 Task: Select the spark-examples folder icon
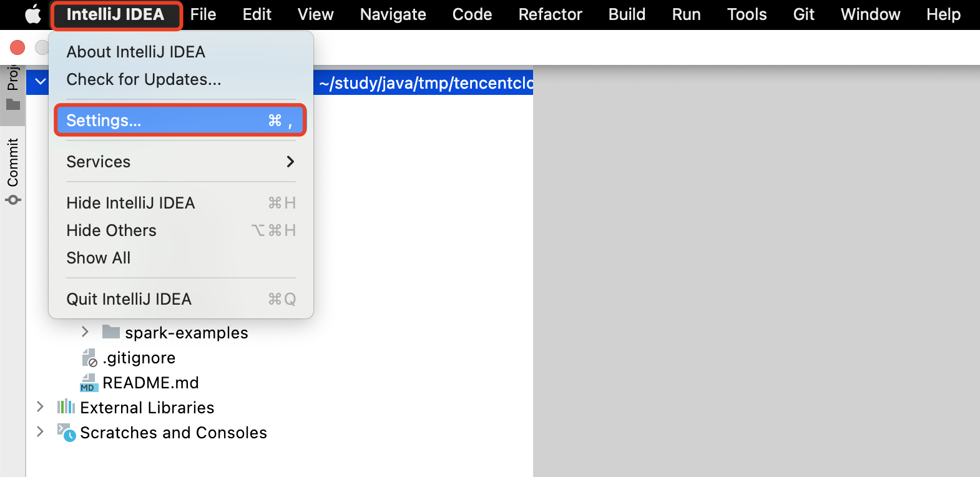click(x=111, y=332)
